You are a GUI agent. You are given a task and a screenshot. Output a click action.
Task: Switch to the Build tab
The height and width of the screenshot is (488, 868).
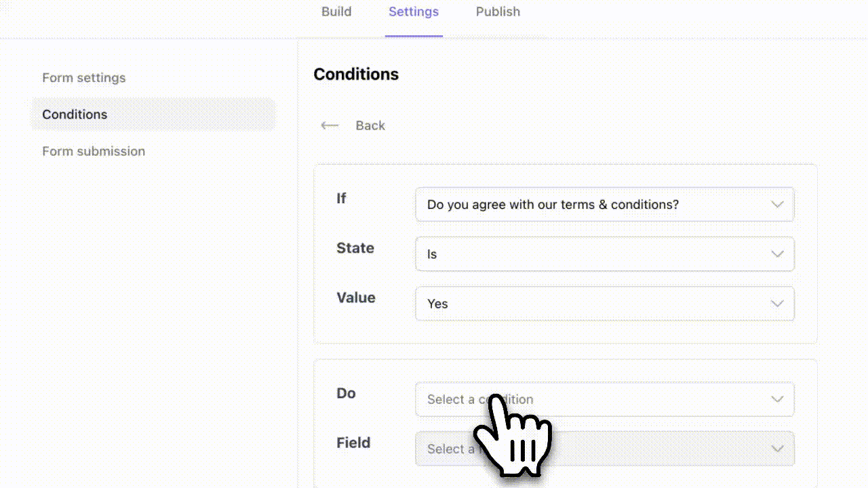point(336,12)
